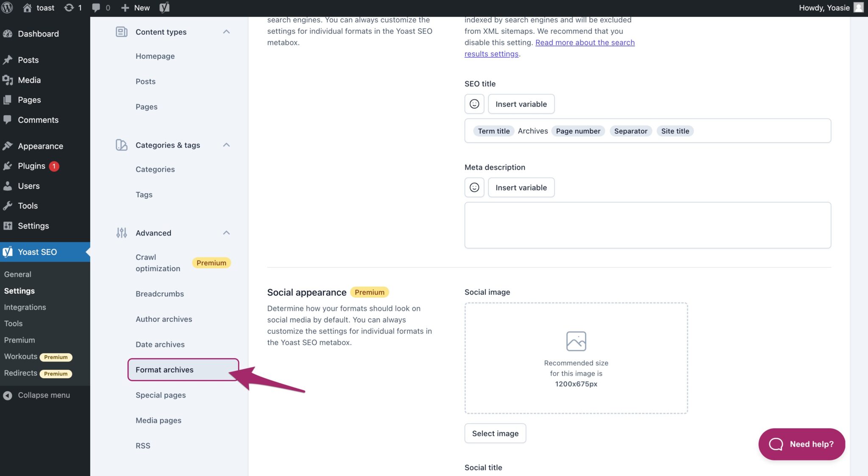Collapse the Advanced section
Image resolution: width=868 pixels, height=476 pixels.
pyautogui.click(x=227, y=232)
